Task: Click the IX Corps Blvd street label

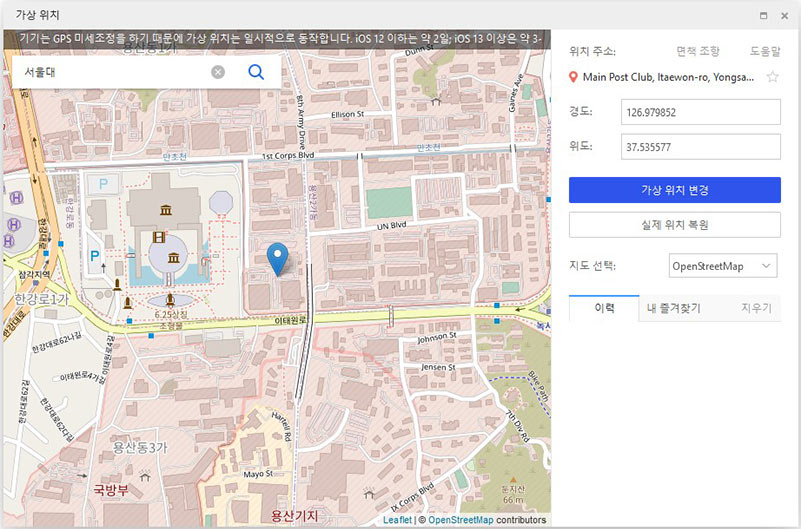Action: (413, 497)
